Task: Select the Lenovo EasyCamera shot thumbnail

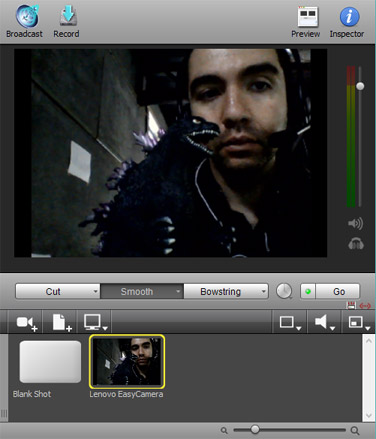Action: (x=127, y=362)
